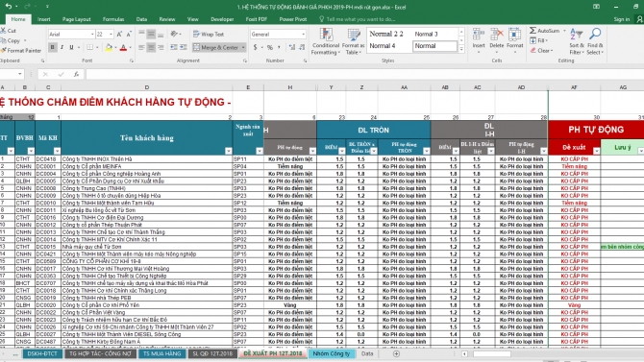The height and width of the screenshot is (362, 644).
Task: Select cell DC0418 in Mã KH column
Action: pos(48,158)
